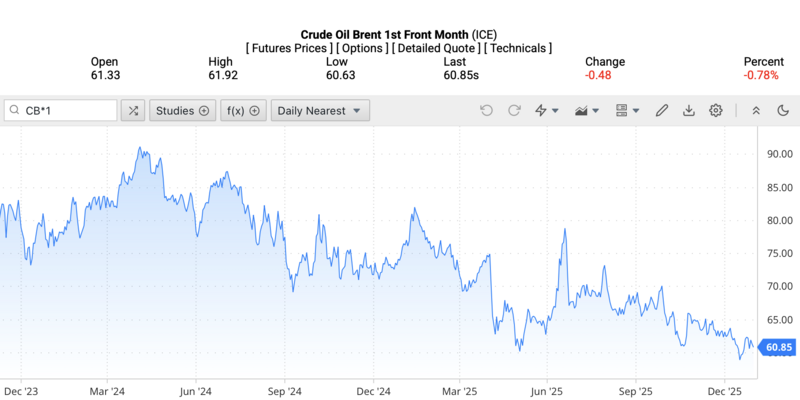This screenshot has height=400, width=800.
Task: Click the compare symbols shuffle icon
Action: [133, 110]
